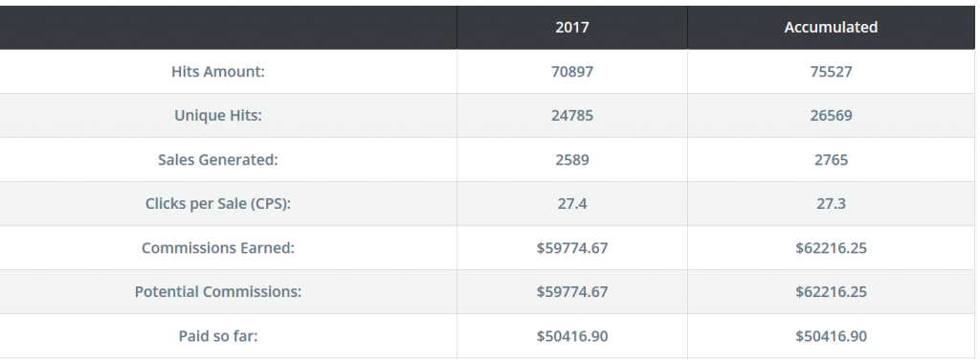Click the accumulated hits value 75527
Screen dimensions: 980x364
(831, 72)
